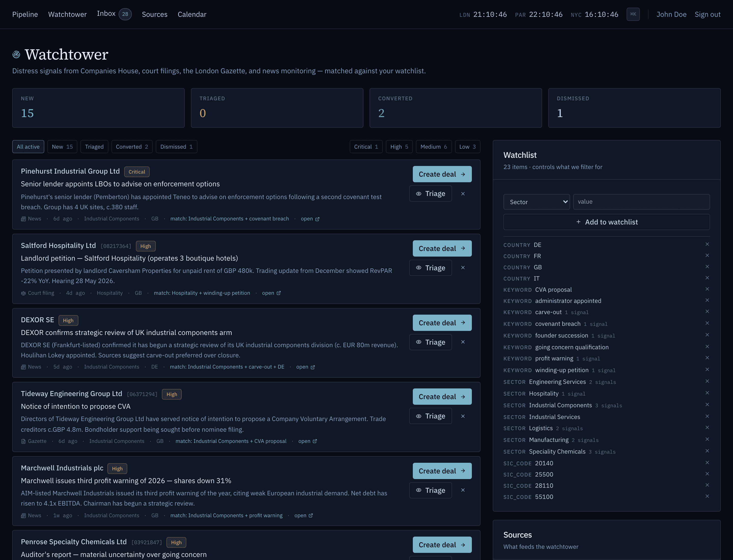Remove COUNTRY DE from watchlist
733x560 pixels.
click(707, 244)
